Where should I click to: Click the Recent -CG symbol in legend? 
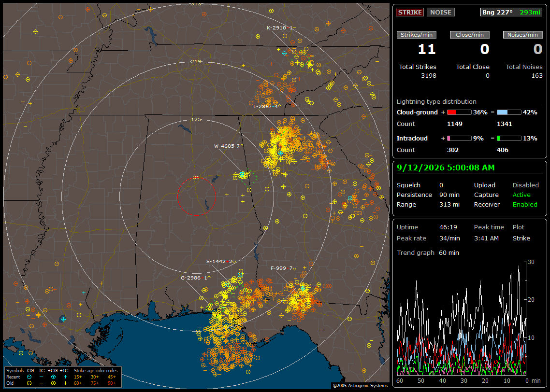point(29,377)
